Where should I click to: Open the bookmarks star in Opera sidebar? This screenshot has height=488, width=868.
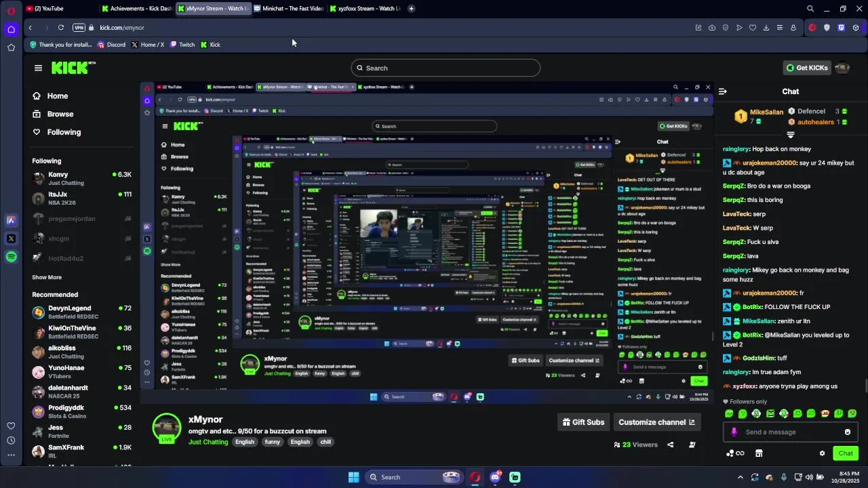click(x=11, y=47)
